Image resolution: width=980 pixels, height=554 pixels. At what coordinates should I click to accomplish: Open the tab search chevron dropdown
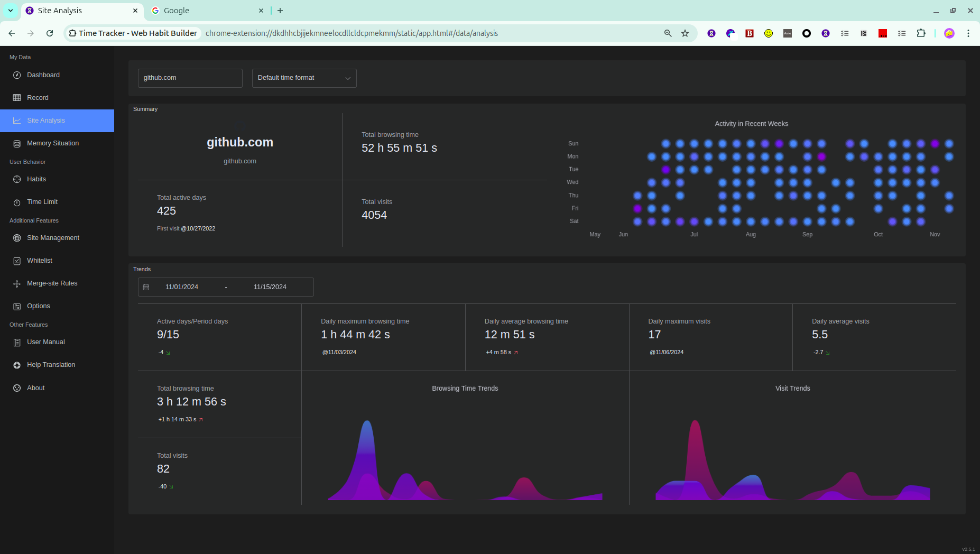(x=11, y=11)
